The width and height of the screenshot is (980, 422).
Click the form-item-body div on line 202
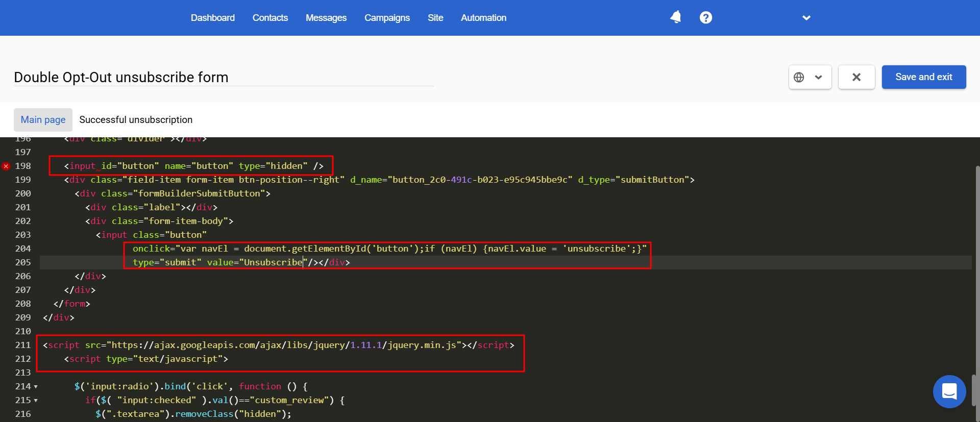(x=159, y=221)
